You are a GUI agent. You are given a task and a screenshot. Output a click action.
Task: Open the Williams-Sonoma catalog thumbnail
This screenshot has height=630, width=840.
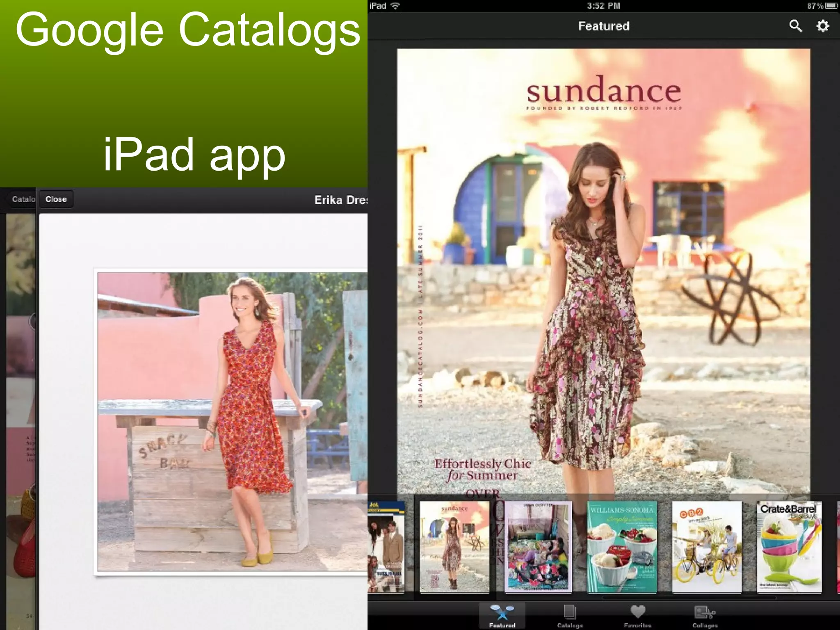pos(622,547)
